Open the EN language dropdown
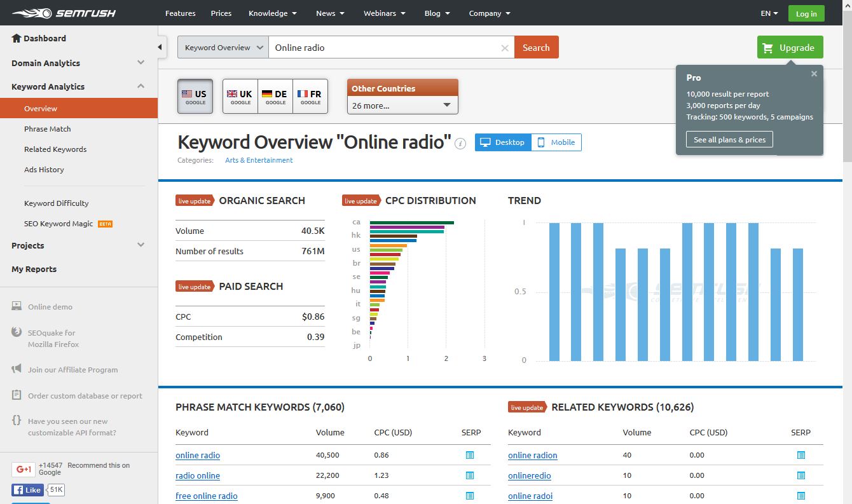The height and width of the screenshot is (504, 852). (x=769, y=13)
